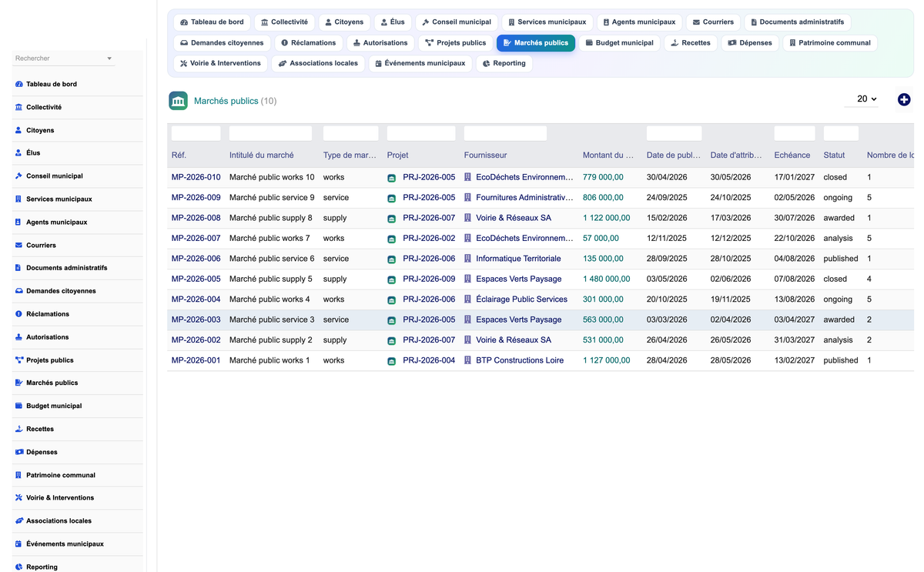Click Voirie & Interventions tools icon in sidebar
The image size is (924, 572).
click(19, 497)
